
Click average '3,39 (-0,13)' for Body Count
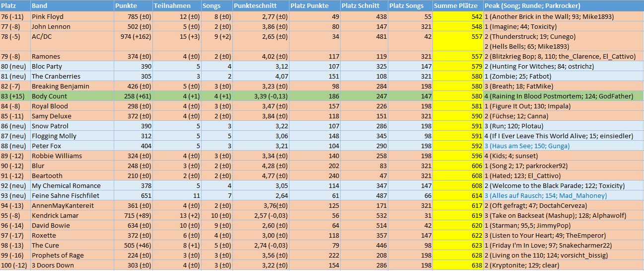pyautogui.click(x=261, y=96)
